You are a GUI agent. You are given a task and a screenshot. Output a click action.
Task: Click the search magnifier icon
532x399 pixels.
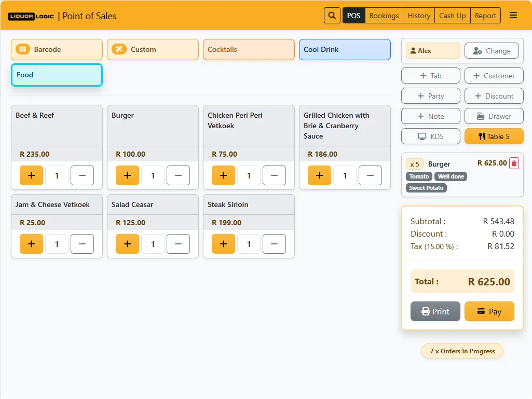click(332, 16)
